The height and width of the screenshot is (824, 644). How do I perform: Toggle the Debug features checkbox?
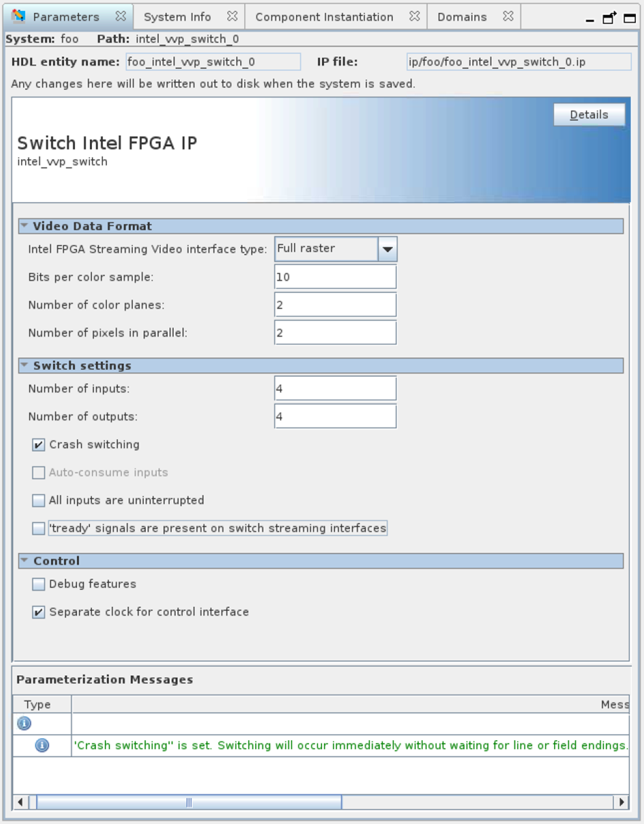(39, 584)
